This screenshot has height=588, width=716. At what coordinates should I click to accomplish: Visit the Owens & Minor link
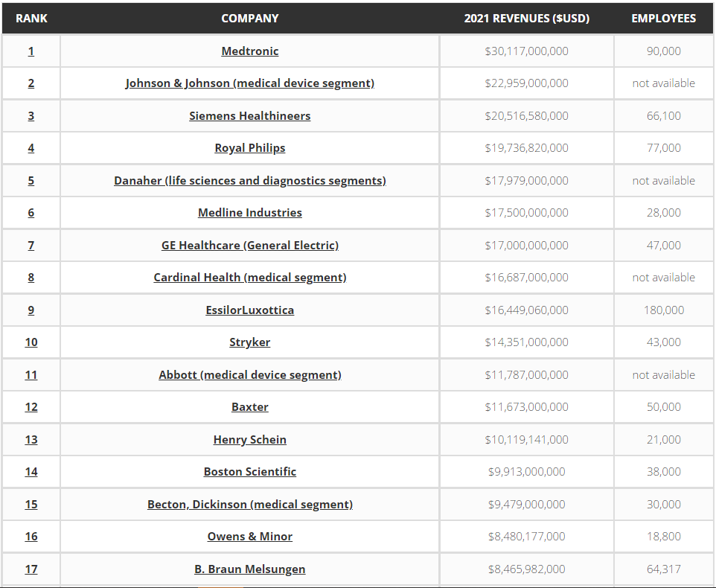tap(250, 537)
